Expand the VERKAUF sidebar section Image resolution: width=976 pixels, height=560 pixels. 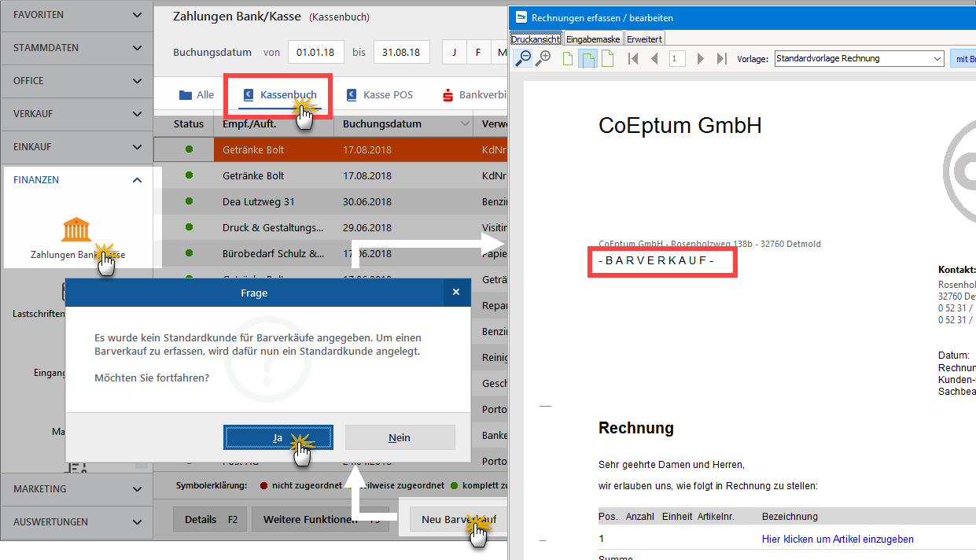(x=138, y=114)
